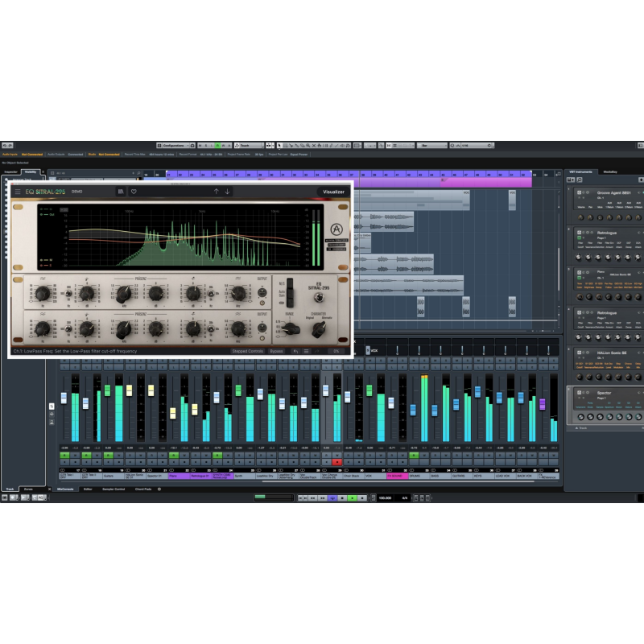Click the Arturia logo on the EQ panel
The width and height of the screenshot is (644, 644).
click(x=336, y=229)
